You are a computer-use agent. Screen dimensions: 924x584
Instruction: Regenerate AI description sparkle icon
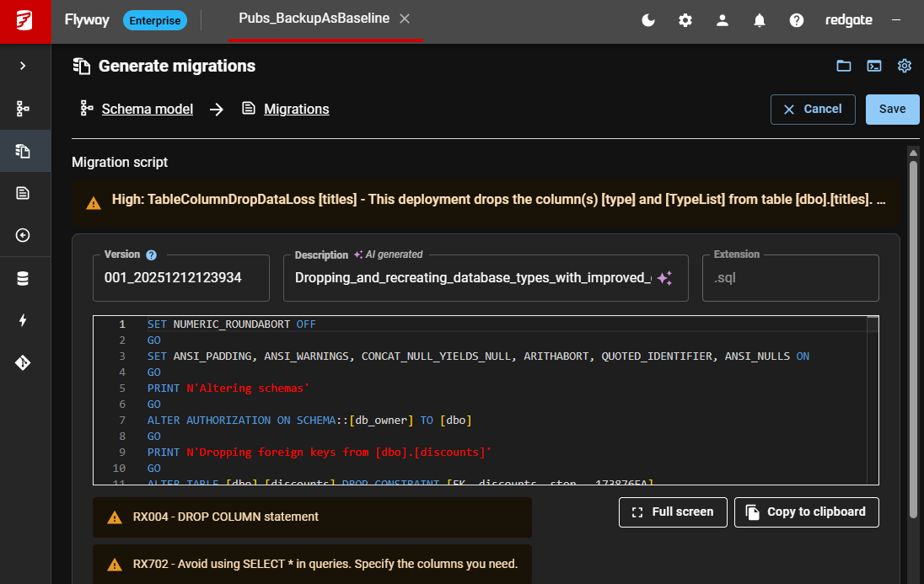coord(663,278)
